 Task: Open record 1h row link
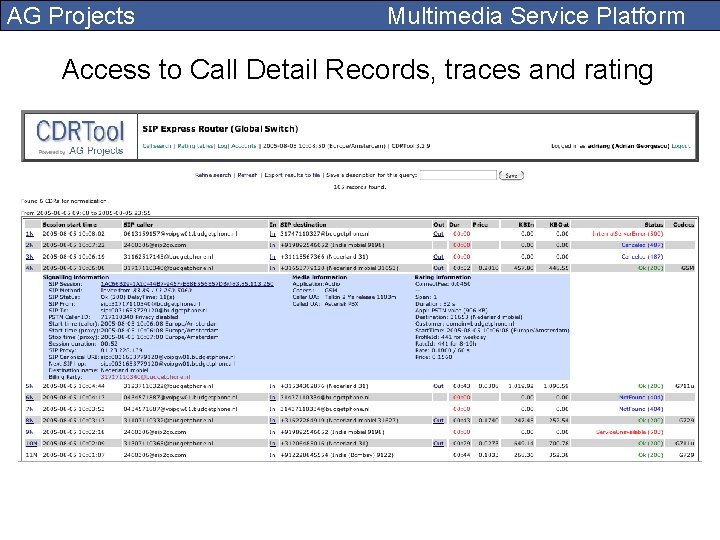click(29, 234)
